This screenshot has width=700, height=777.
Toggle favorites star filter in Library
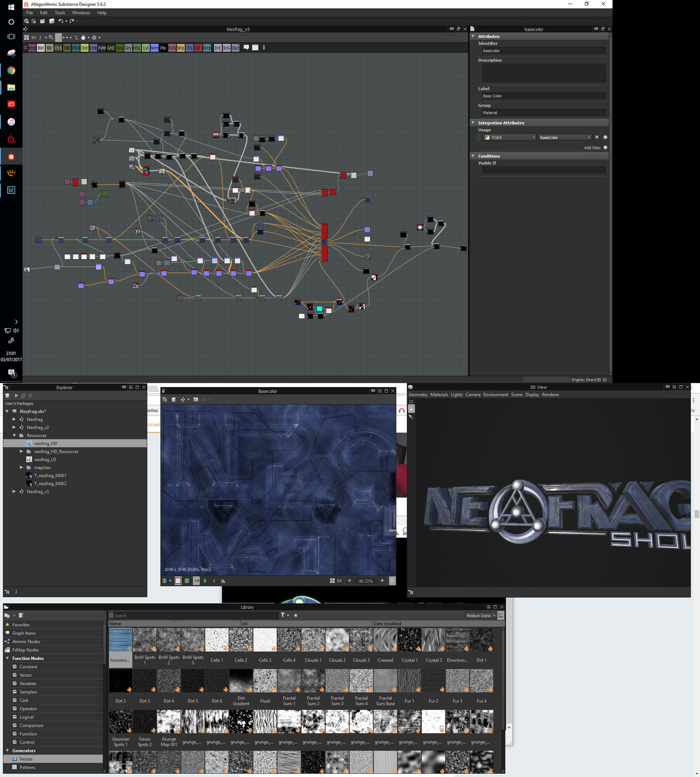coord(296,615)
